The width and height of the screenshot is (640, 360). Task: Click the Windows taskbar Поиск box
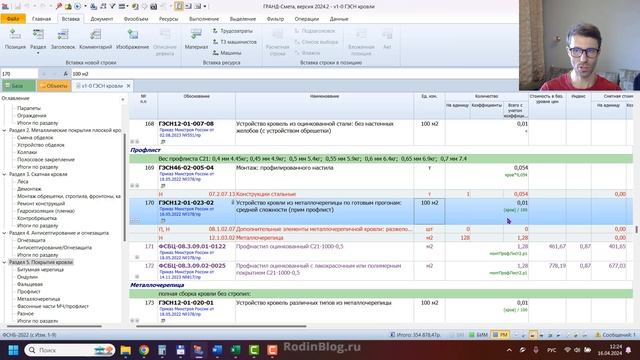(x=70, y=350)
